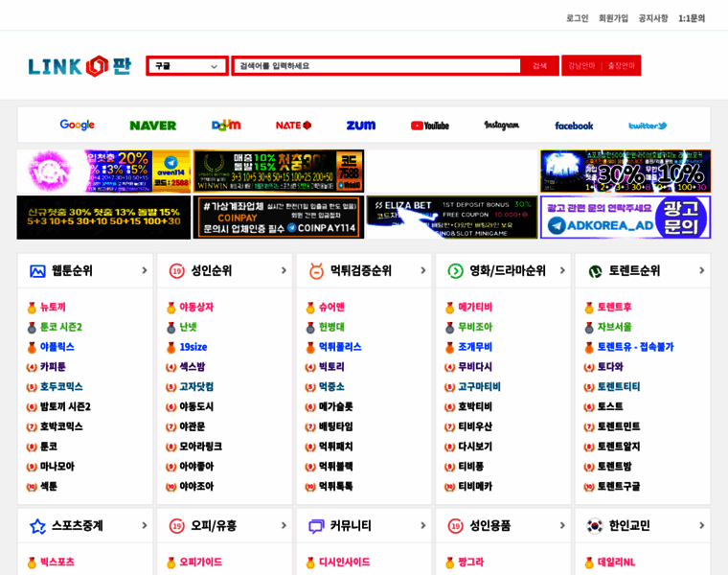The height and width of the screenshot is (575, 728).
Task: Open the COINPAY114 banner ad
Action: [x=279, y=218]
